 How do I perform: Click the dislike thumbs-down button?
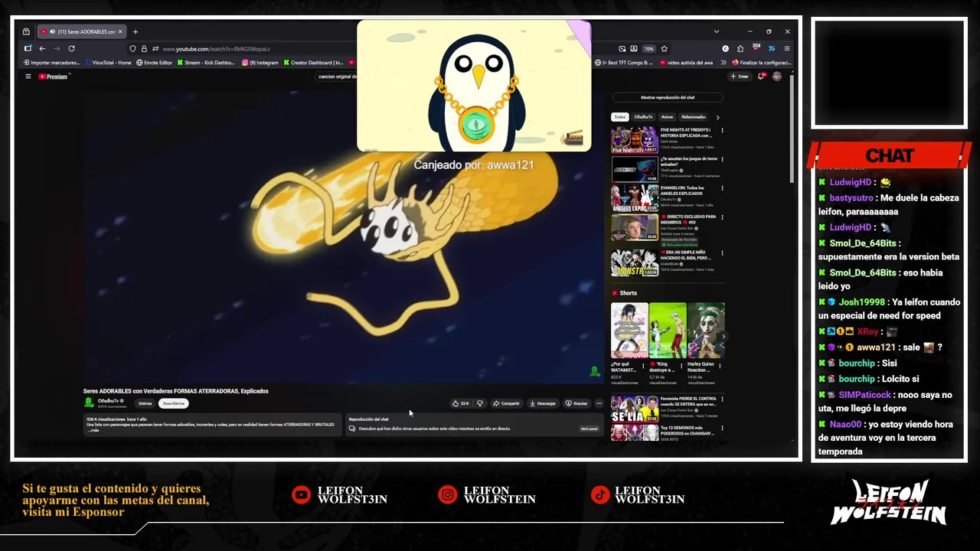point(480,403)
